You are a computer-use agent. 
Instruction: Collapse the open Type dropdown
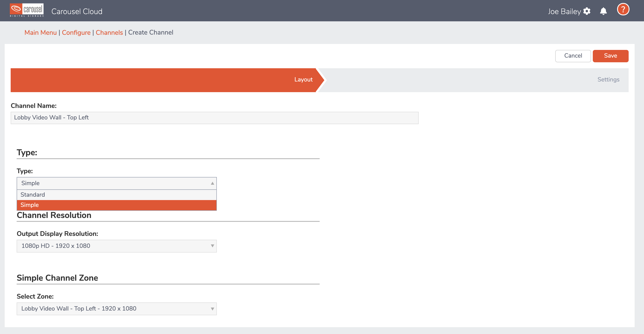pyautogui.click(x=117, y=183)
